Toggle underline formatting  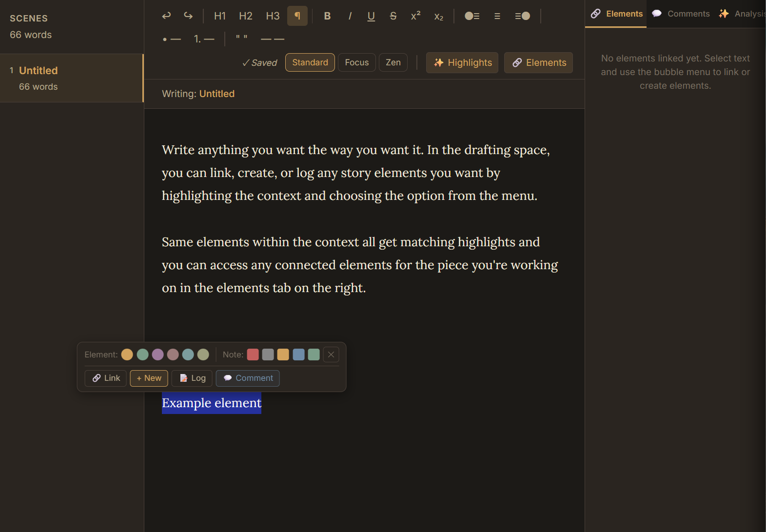coord(371,16)
